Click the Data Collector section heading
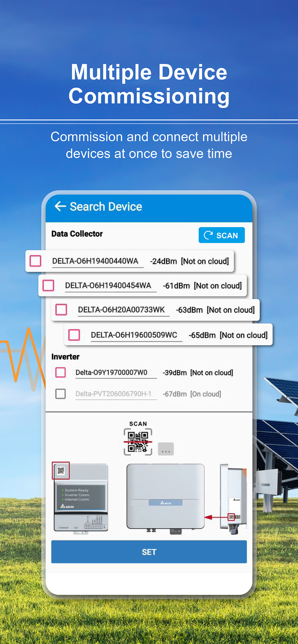The image size is (298, 644). point(77,234)
